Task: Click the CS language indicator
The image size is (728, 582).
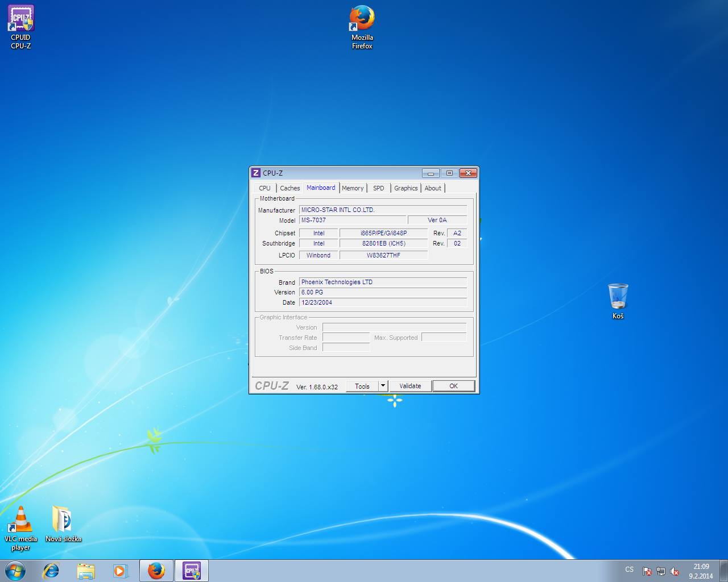Action: pyautogui.click(x=629, y=569)
